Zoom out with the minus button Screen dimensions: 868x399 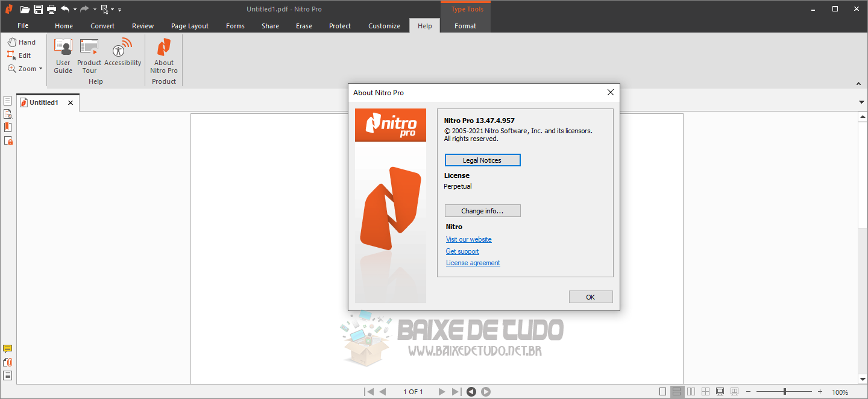point(749,392)
